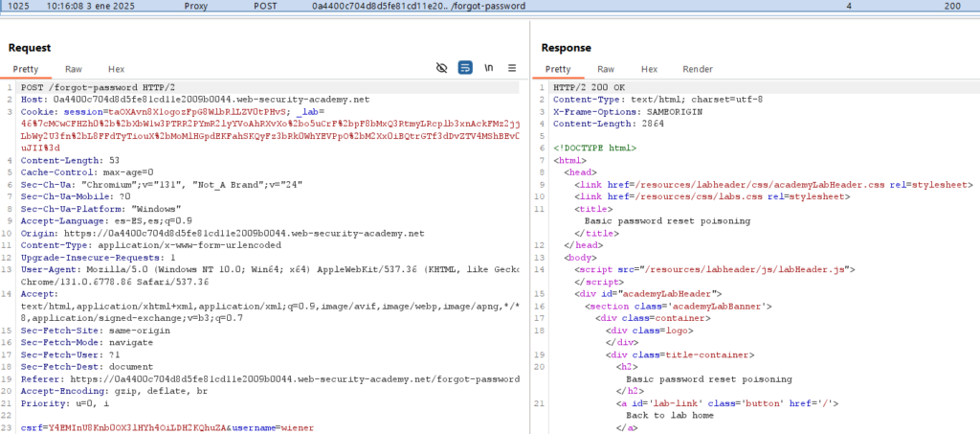The height and width of the screenshot is (434, 980).
Task: Click the Proxy cell in the history row
Action: 196,6
